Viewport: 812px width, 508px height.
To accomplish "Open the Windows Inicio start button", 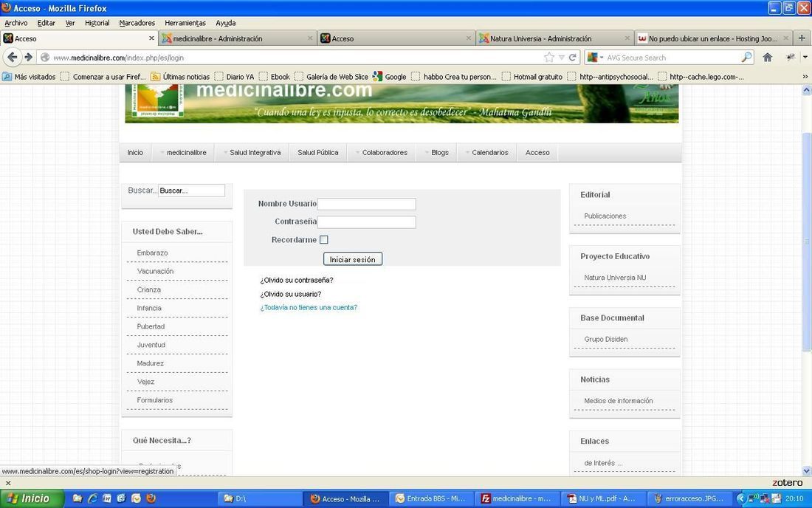I will pos(32,498).
